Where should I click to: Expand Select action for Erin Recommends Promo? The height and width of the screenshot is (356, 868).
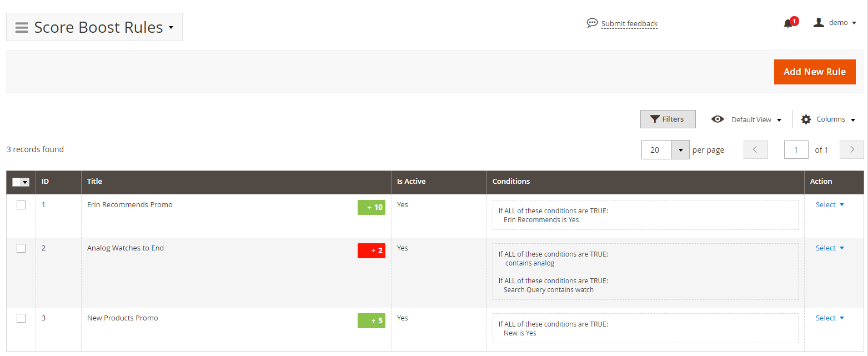pyautogui.click(x=830, y=205)
